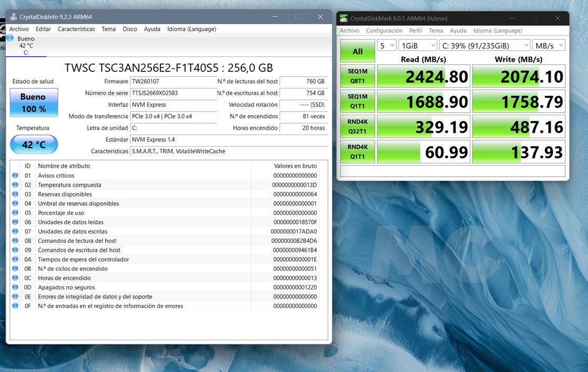Click the SEQ1M Q1T1 write result 1758.79

point(519,102)
